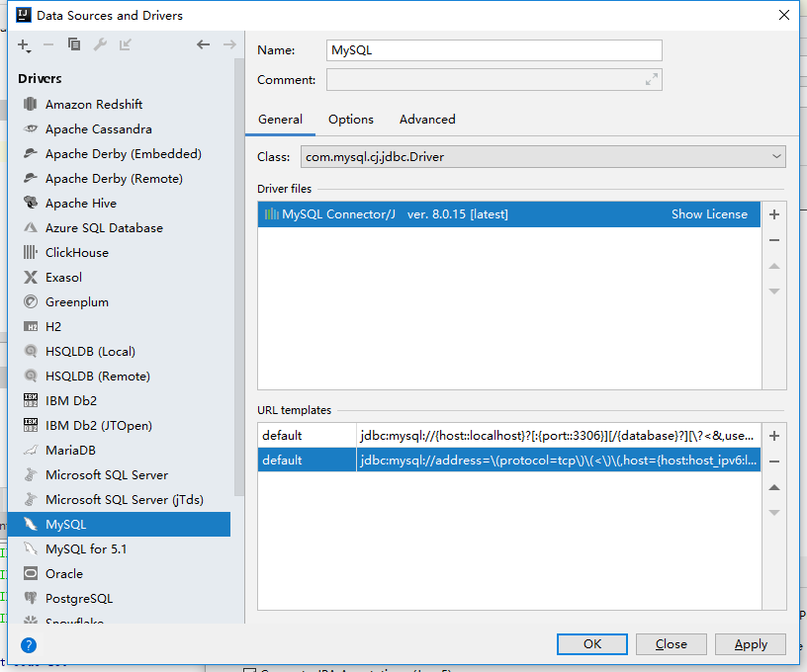Screen dimensions: 807x672
Task: Select IBM Db2 driver
Action: [120, 400]
